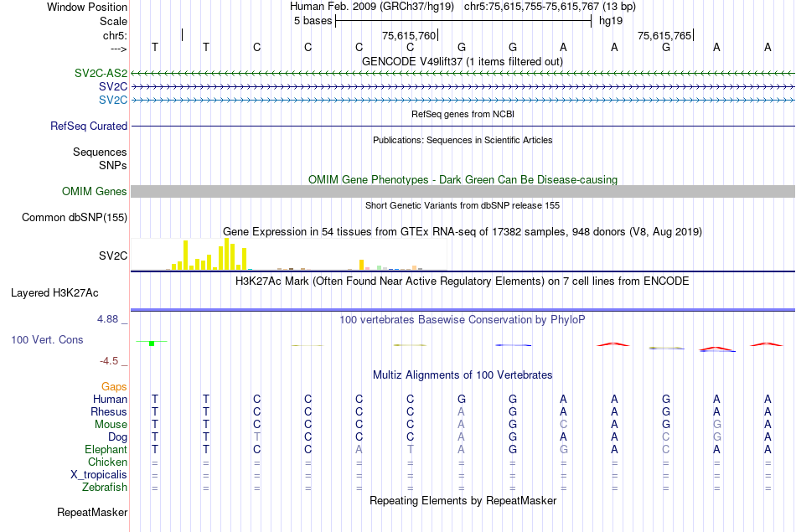Click the dark blue SV2C transcript label
Screen dimensions: 796x532
tap(113, 87)
